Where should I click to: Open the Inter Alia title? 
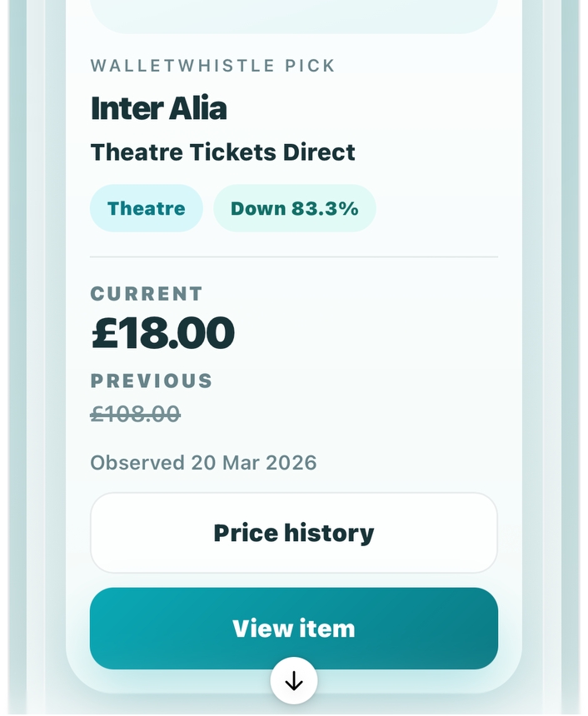point(158,108)
